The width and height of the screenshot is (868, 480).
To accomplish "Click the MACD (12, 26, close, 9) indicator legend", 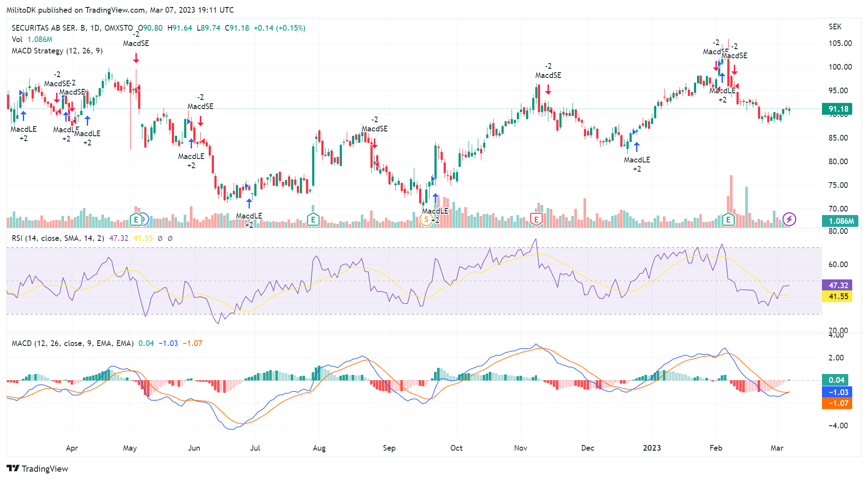I will (73, 343).
